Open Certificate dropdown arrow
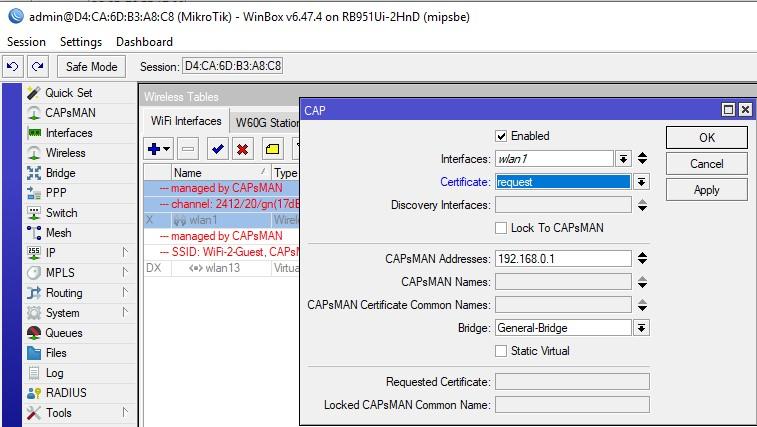Screen dimensions: 757x427 click(642, 182)
